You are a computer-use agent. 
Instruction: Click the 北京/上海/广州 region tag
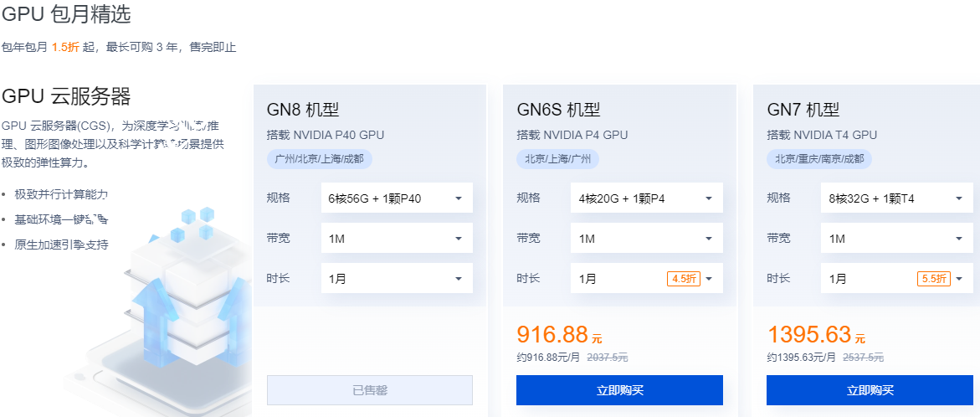coord(557,158)
